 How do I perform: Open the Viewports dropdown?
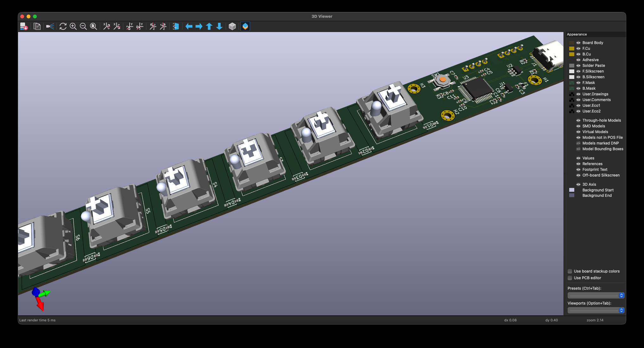click(596, 310)
